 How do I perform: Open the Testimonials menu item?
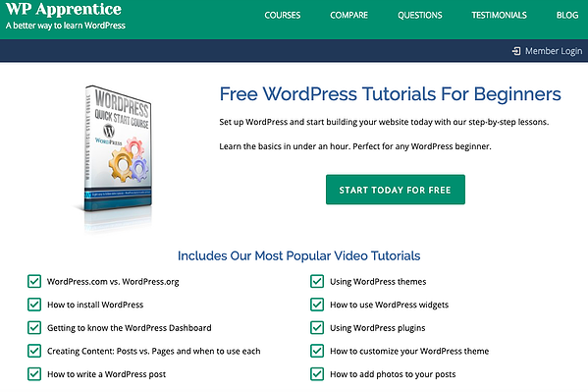click(499, 15)
